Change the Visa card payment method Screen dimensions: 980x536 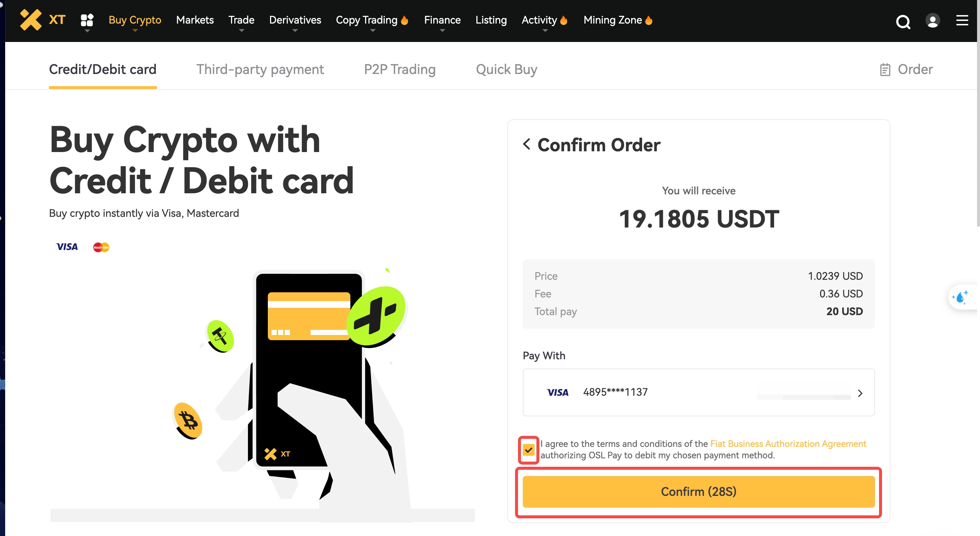699,392
